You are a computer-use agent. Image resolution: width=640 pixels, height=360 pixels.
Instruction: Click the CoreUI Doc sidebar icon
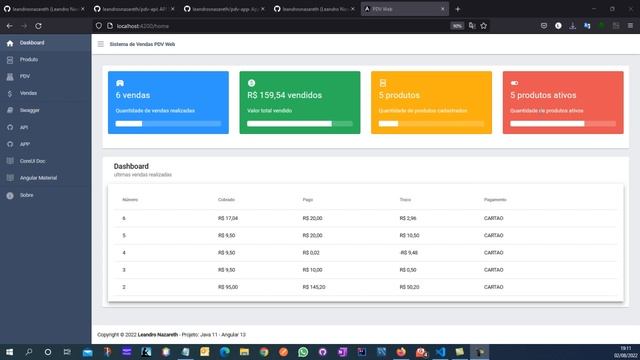click(x=10, y=161)
